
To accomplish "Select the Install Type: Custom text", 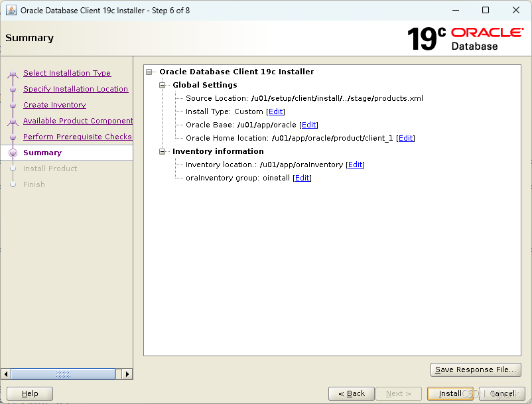I will point(224,111).
